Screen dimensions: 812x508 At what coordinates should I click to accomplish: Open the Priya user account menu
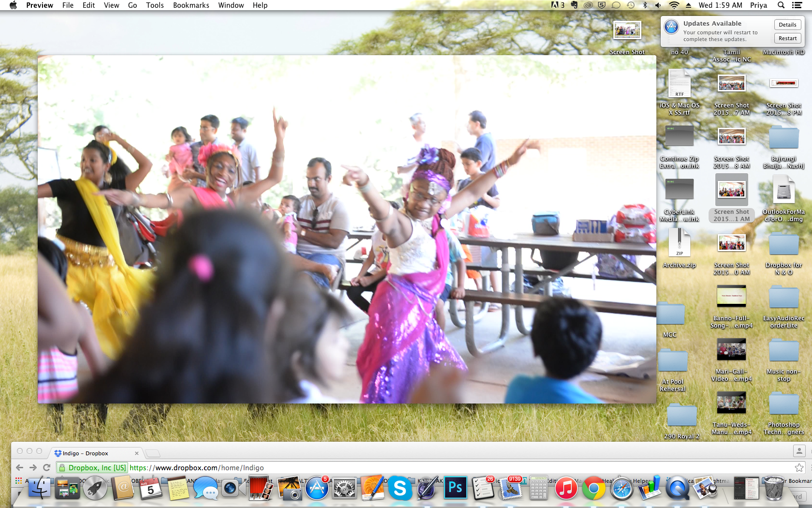758,5
